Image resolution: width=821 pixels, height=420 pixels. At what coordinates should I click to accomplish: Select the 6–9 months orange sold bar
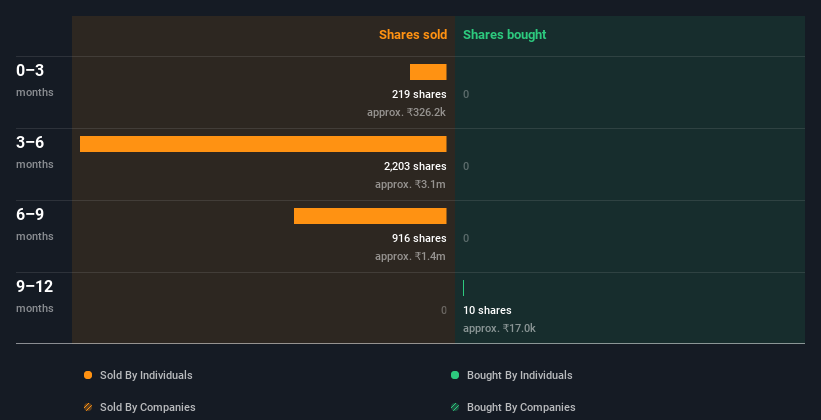(370, 216)
